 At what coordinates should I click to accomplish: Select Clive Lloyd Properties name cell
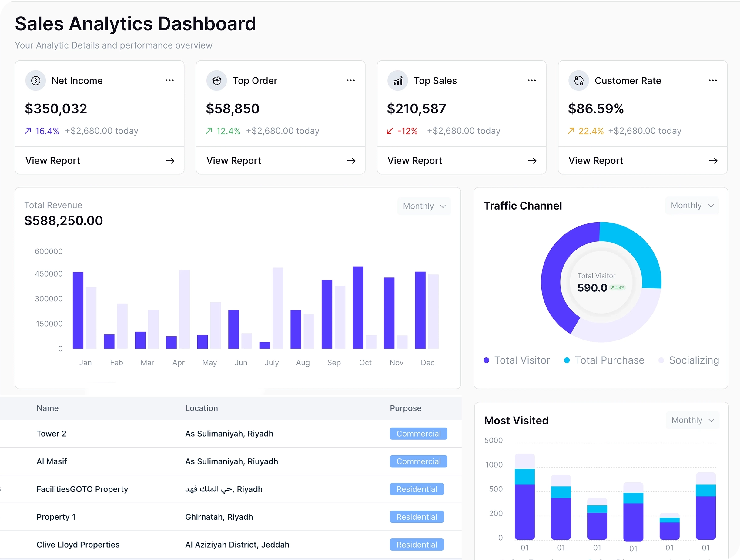(78, 545)
